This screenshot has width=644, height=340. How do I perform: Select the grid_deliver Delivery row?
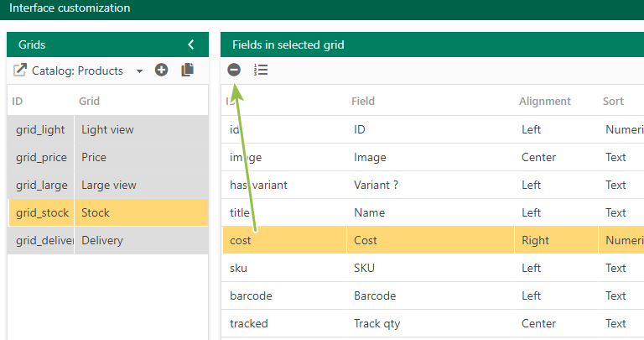pos(108,240)
